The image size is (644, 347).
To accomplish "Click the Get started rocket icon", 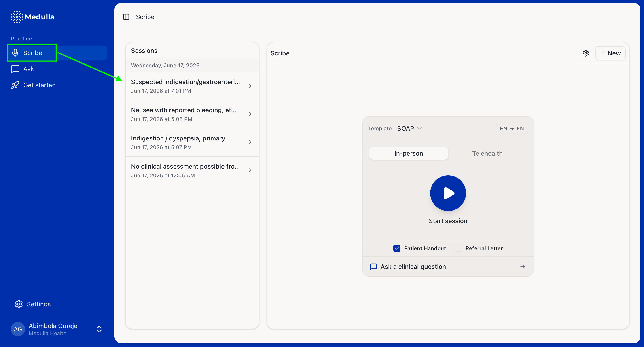I will 15,85.
